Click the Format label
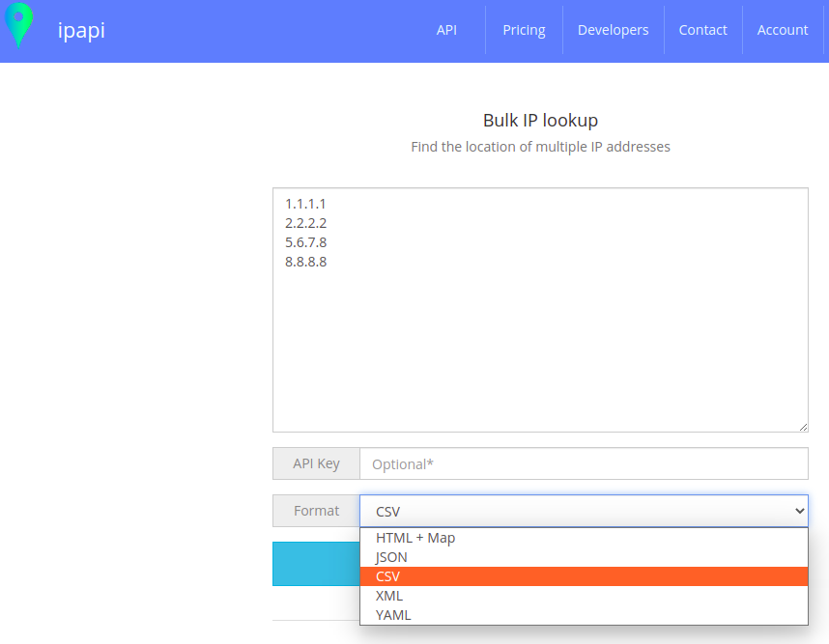 (x=316, y=510)
